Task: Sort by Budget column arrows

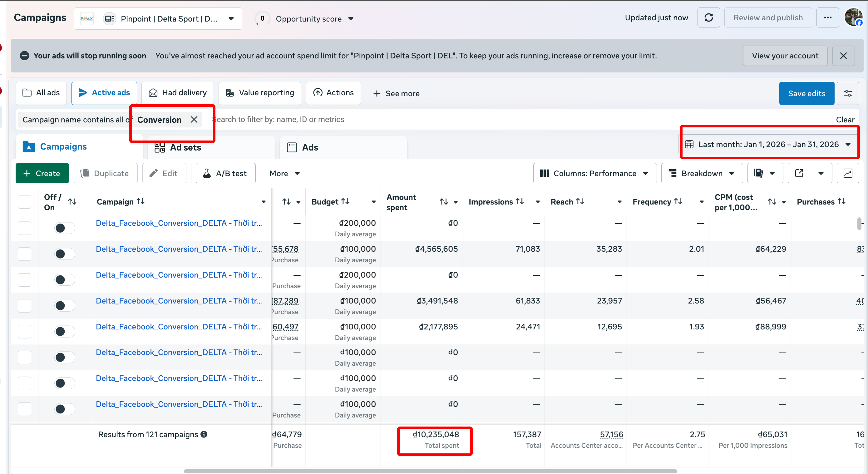Action: point(345,201)
